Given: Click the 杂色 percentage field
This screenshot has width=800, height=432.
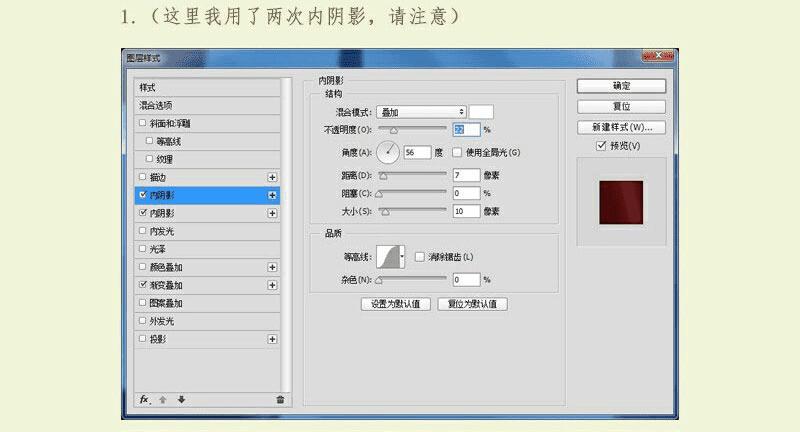Looking at the screenshot, I should (x=466, y=279).
